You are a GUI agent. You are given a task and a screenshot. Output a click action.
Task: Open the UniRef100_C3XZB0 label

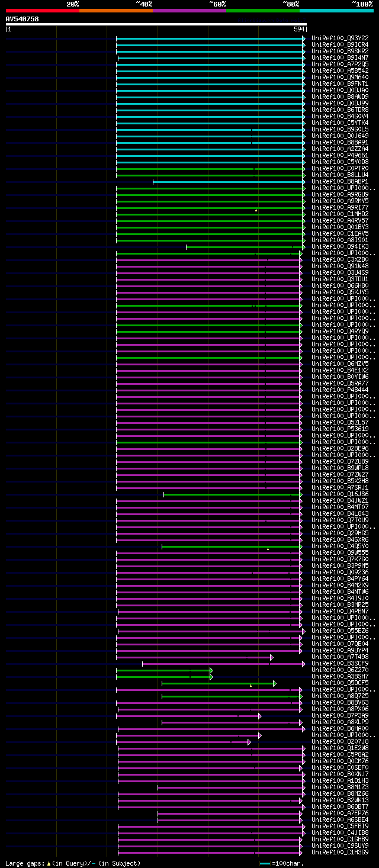click(x=340, y=260)
